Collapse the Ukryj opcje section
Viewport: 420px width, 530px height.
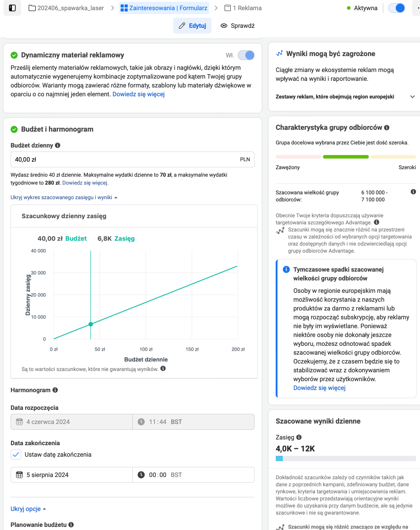[28, 509]
